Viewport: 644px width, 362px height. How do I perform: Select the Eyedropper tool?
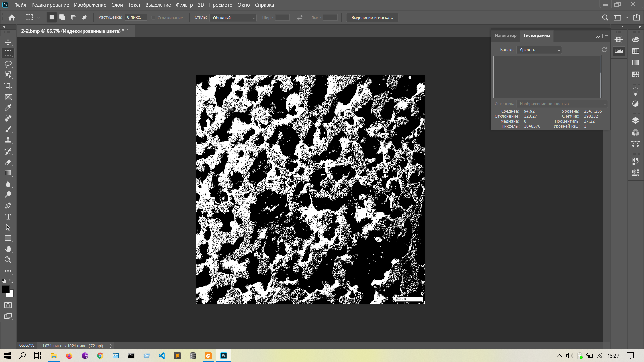pos(8,108)
